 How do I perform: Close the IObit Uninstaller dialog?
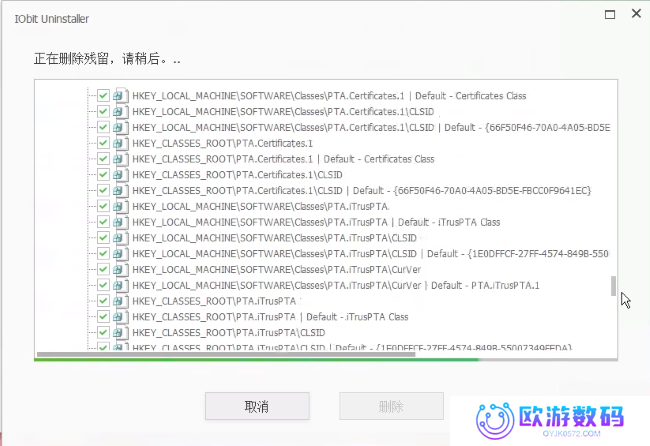coord(636,14)
